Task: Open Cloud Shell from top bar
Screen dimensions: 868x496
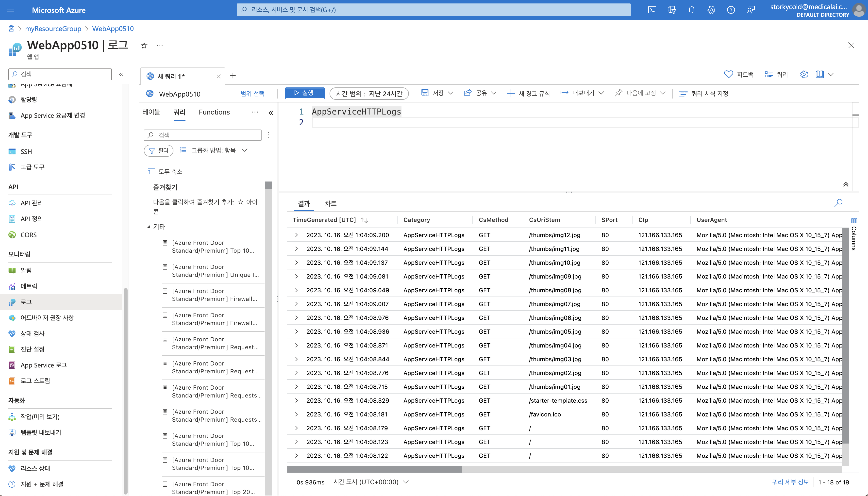Action: 652,10
